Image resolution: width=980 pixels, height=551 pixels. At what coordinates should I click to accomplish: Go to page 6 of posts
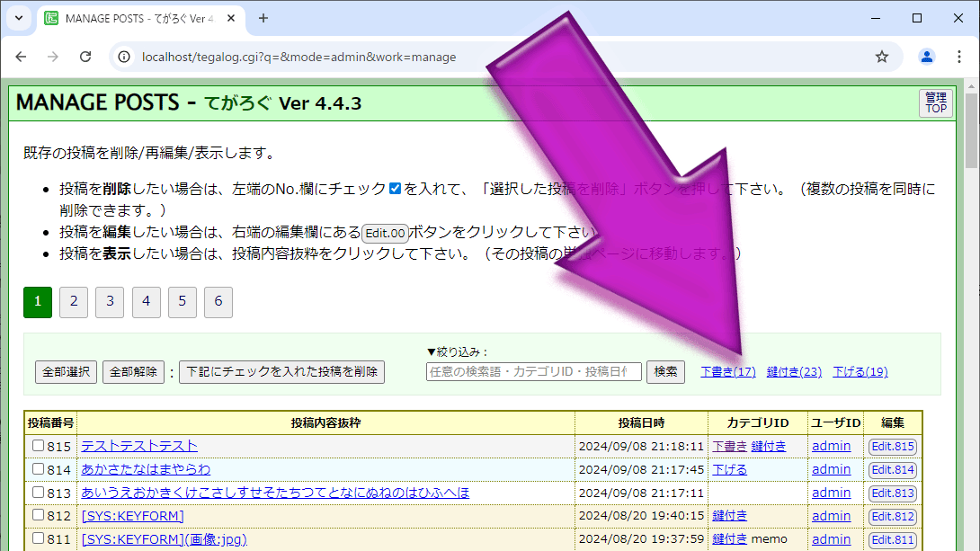pyautogui.click(x=218, y=302)
